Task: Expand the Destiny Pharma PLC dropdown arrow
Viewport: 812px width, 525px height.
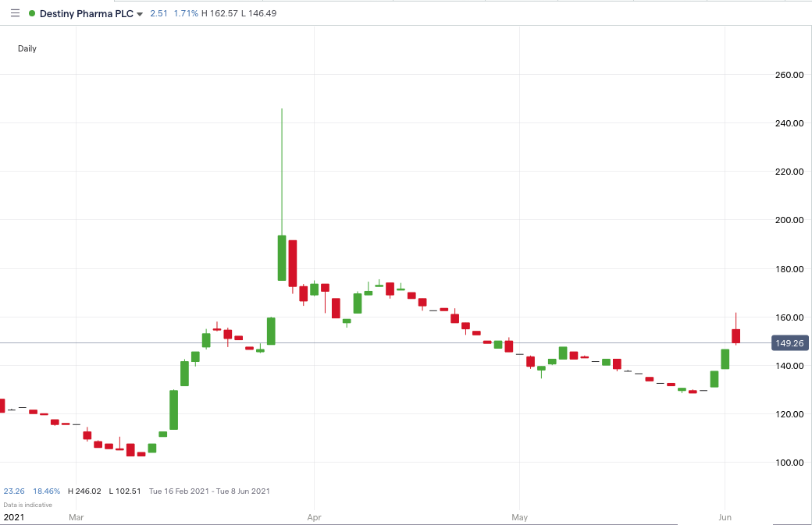Action: (139, 14)
